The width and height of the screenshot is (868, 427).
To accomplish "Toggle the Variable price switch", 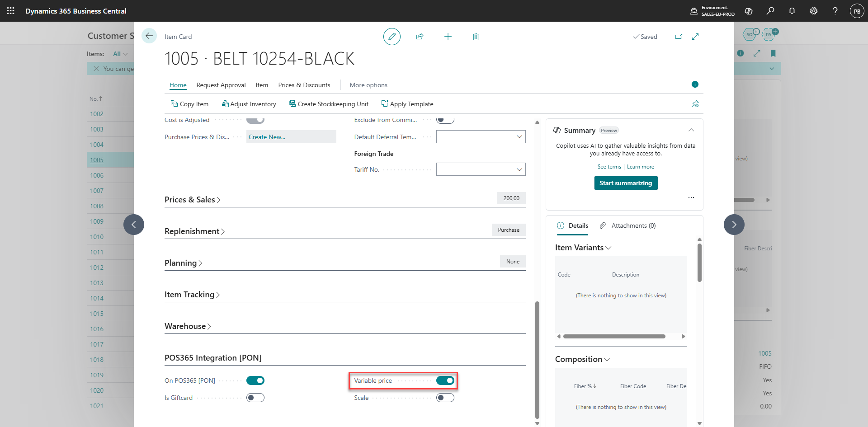I will (445, 380).
